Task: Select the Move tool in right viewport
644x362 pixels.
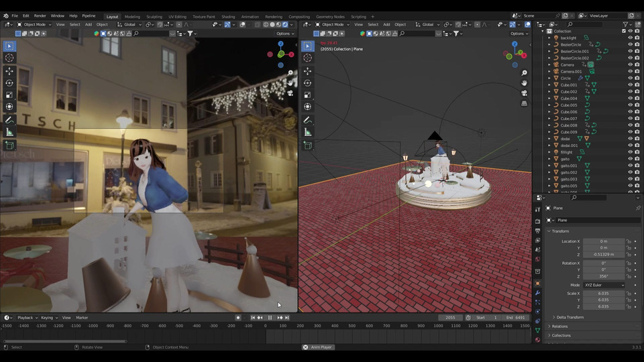Action: click(307, 71)
